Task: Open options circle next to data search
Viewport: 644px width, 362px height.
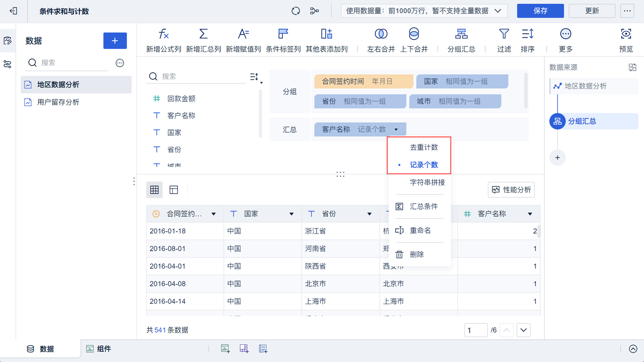Action: (120, 63)
